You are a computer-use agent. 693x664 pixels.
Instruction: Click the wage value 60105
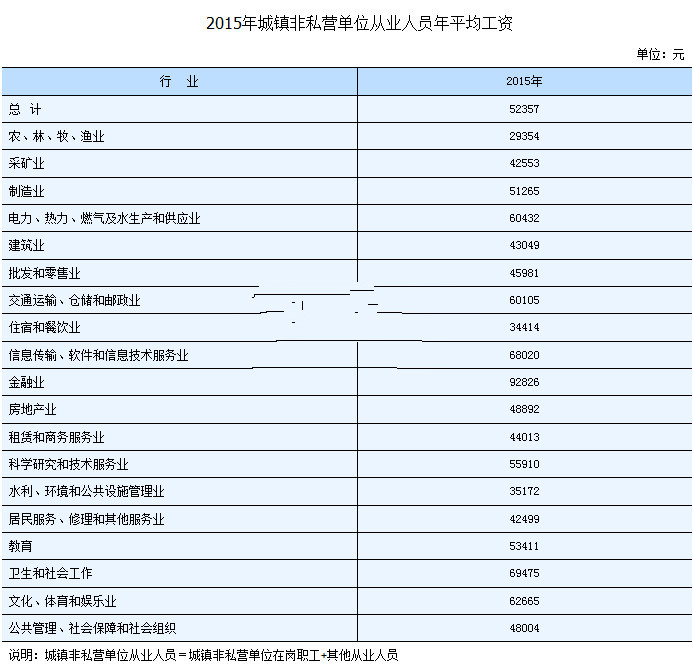(524, 300)
